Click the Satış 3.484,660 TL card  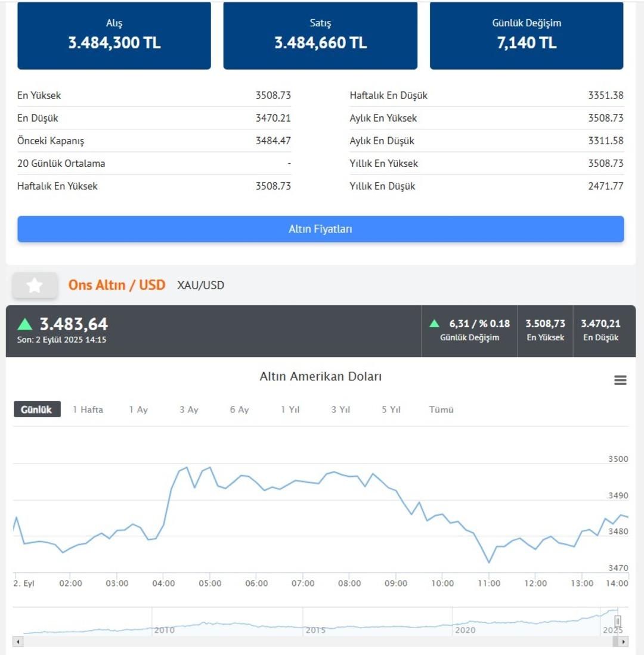[x=320, y=36]
